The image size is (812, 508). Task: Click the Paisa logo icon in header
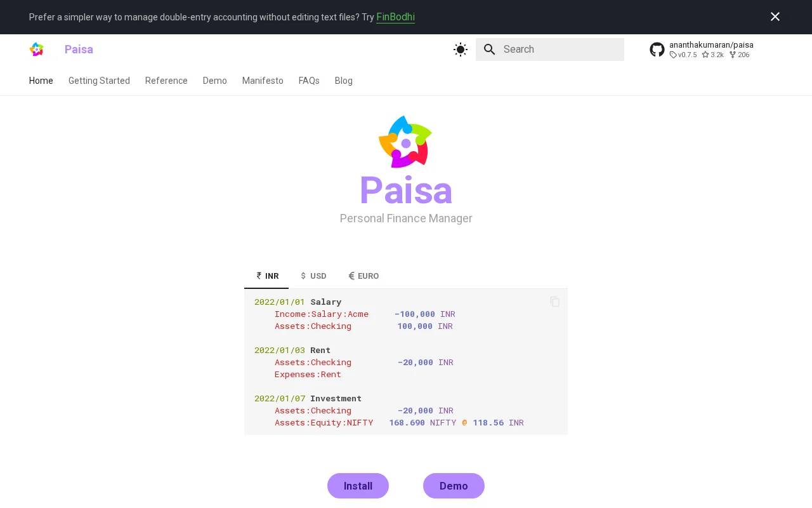click(x=37, y=50)
